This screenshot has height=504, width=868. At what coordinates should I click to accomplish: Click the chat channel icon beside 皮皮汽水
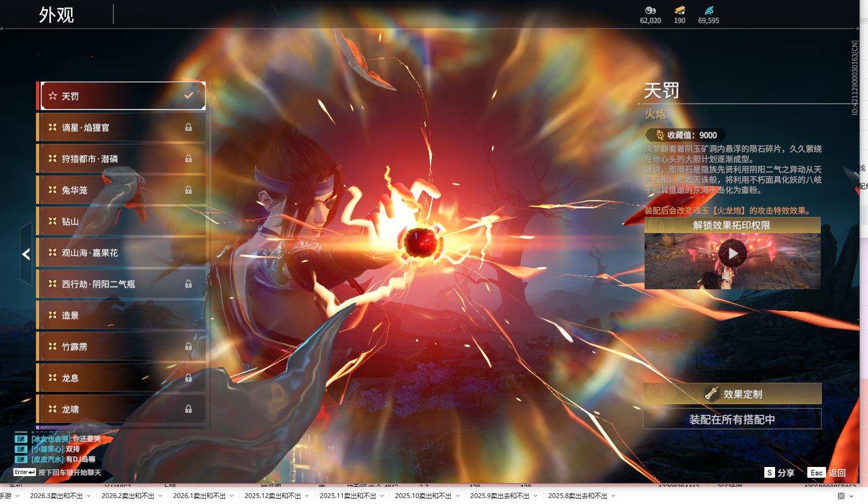[21, 459]
